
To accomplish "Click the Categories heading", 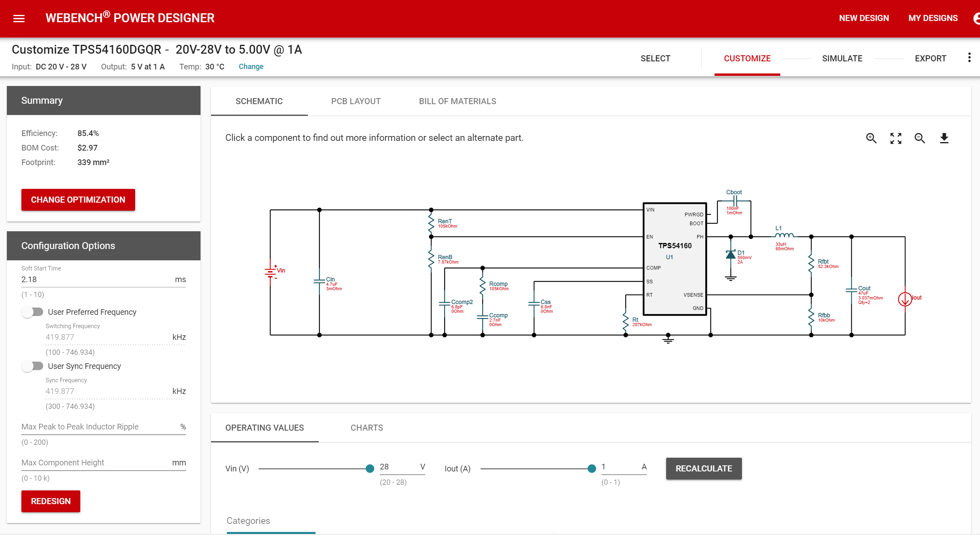I will coord(248,521).
